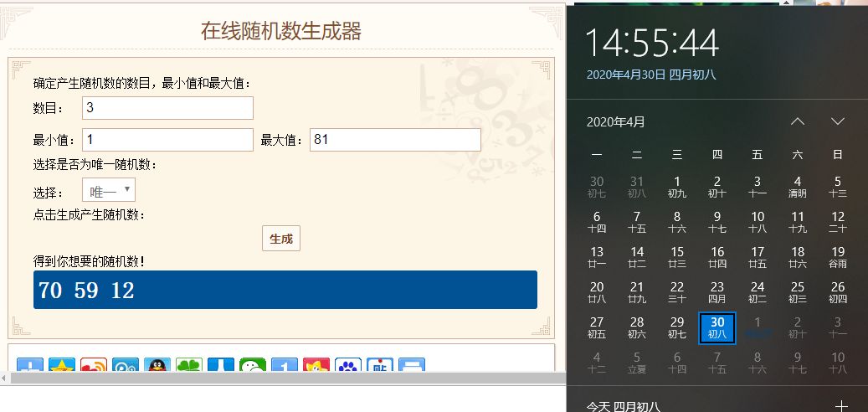Select April 22 三十 in calendar

point(677,292)
